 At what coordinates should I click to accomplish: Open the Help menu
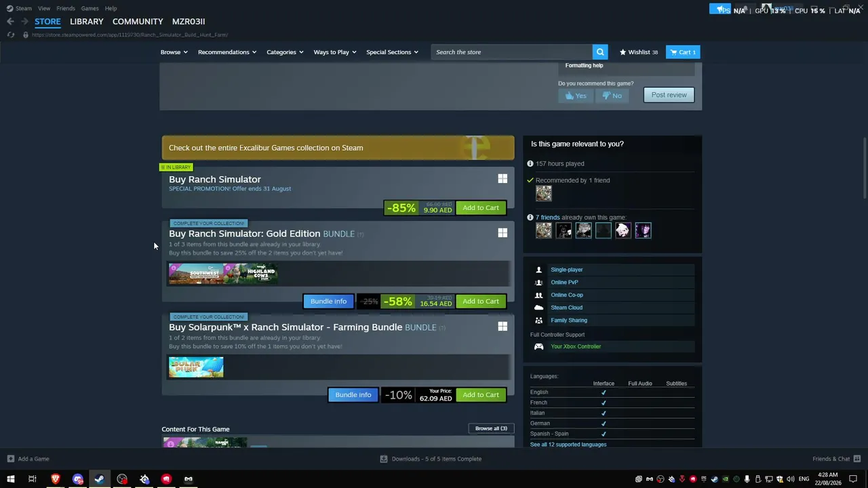pos(111,8)
